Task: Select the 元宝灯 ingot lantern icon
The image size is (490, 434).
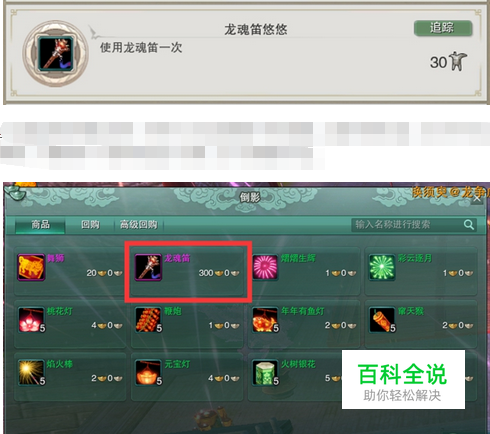Action: point(148,373)
